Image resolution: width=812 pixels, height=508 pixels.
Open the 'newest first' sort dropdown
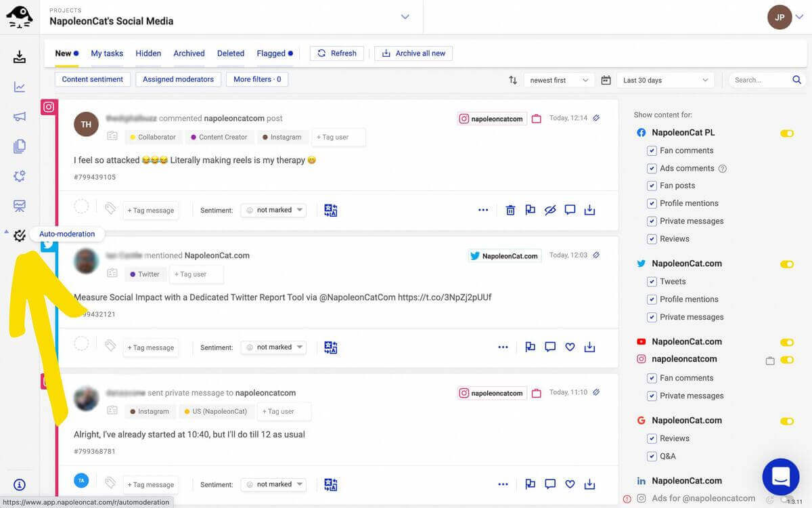[559, 80]
